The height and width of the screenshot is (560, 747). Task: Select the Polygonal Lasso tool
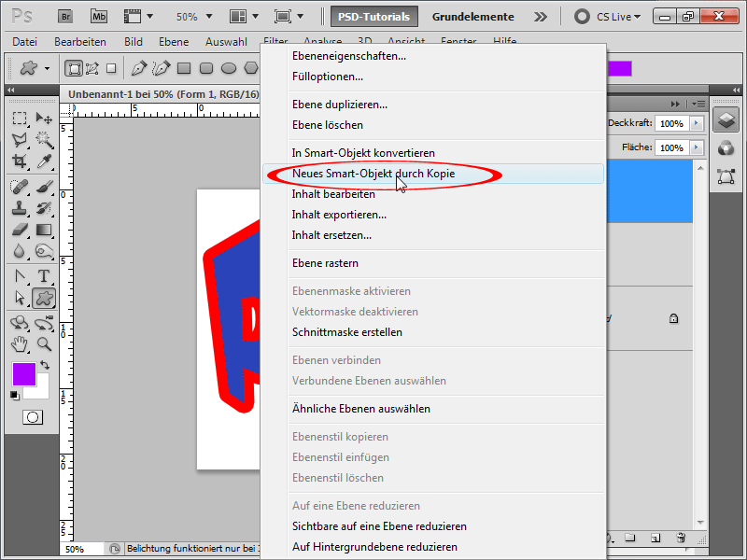coord(20,139)
